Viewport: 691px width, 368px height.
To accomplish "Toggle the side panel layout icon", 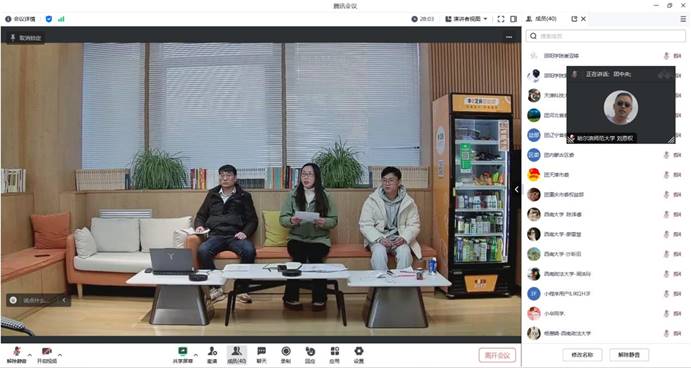I will pyautogui.click(x=513, y=19).
